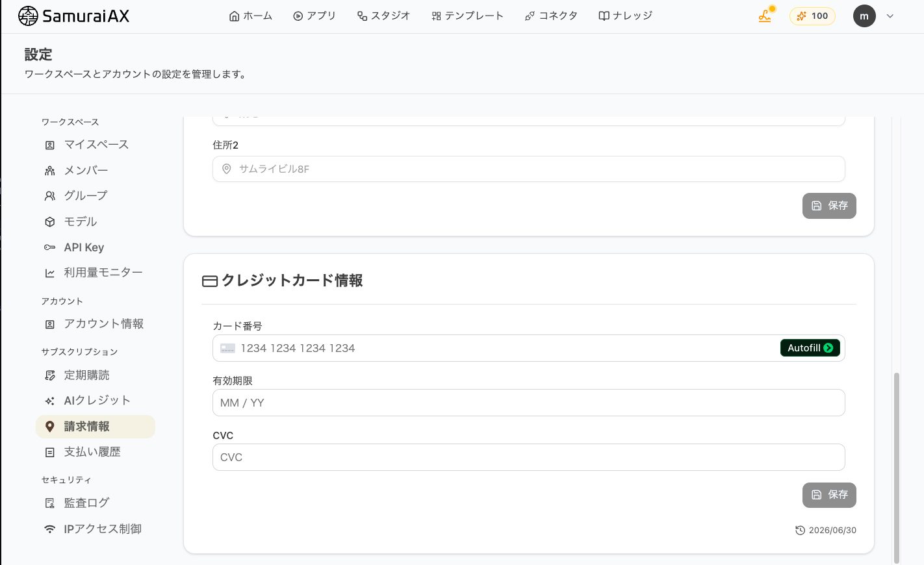Click the AIクレジット sparkle icon

coord(50,401)
